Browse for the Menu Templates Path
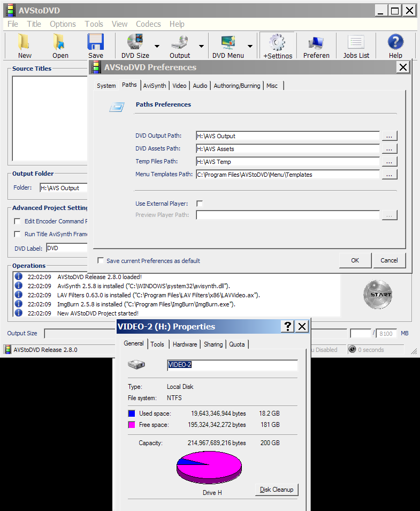The image size is (420, 511). [x=390, y=175]
